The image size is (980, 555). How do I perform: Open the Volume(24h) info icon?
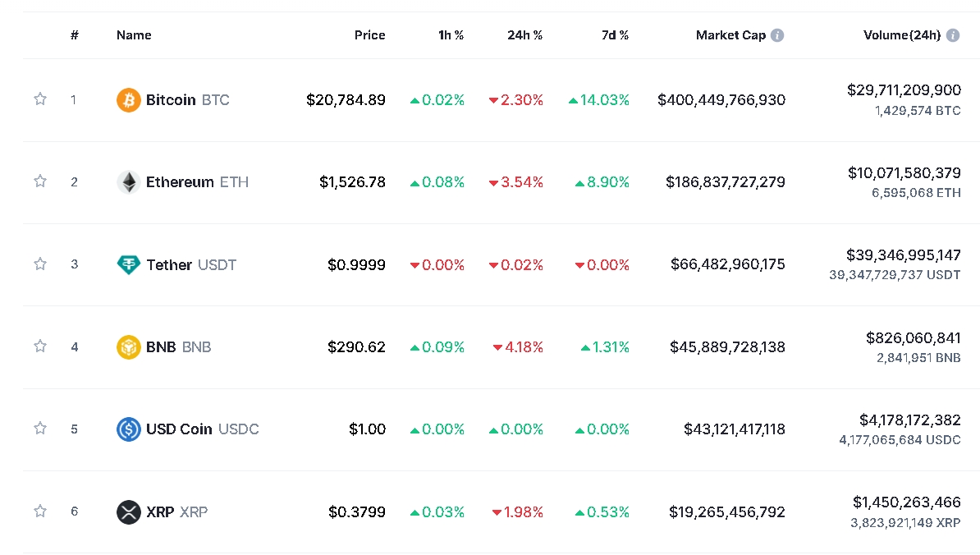pyautogui.click(x=953, y=35)
